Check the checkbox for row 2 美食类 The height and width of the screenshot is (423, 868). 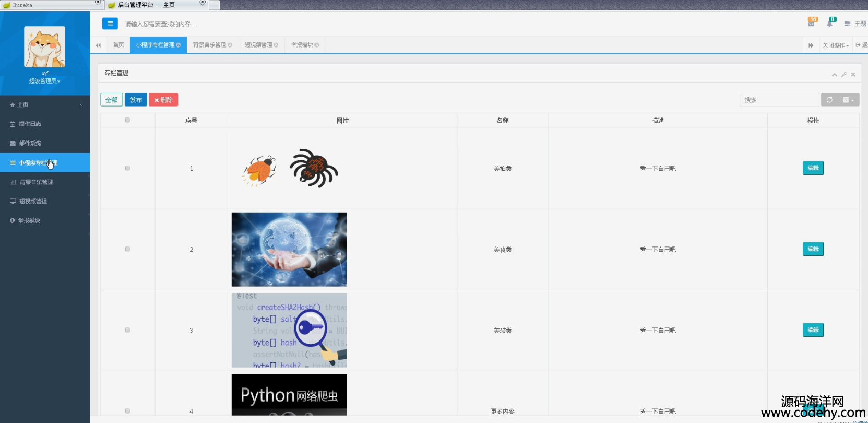[127, 249]
